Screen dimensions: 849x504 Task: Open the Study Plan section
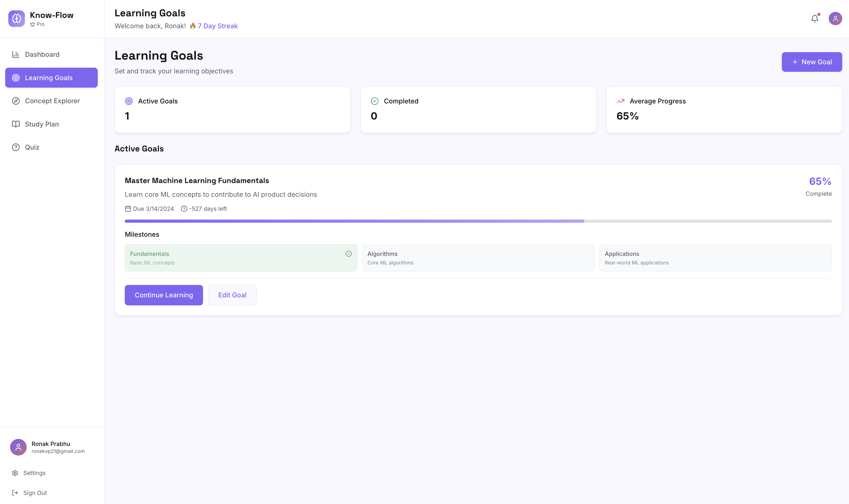click(x=42, y=124)
